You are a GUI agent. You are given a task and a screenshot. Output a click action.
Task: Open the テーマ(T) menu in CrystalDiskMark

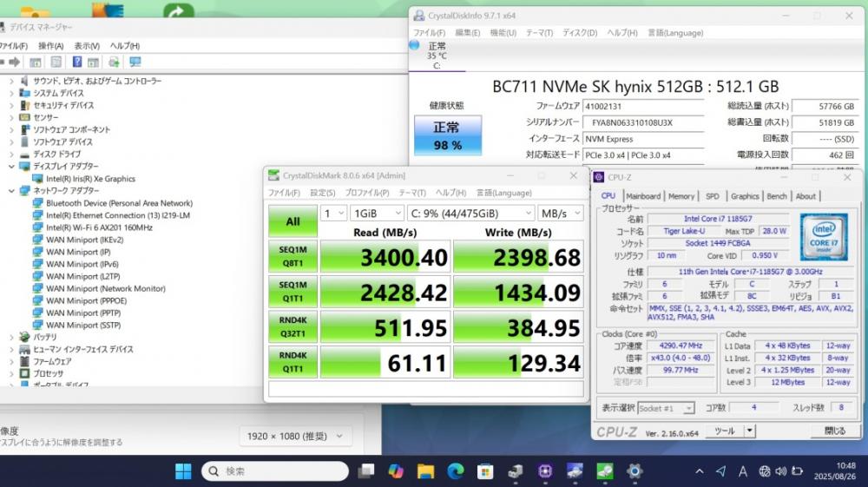[x=412, y=193]
